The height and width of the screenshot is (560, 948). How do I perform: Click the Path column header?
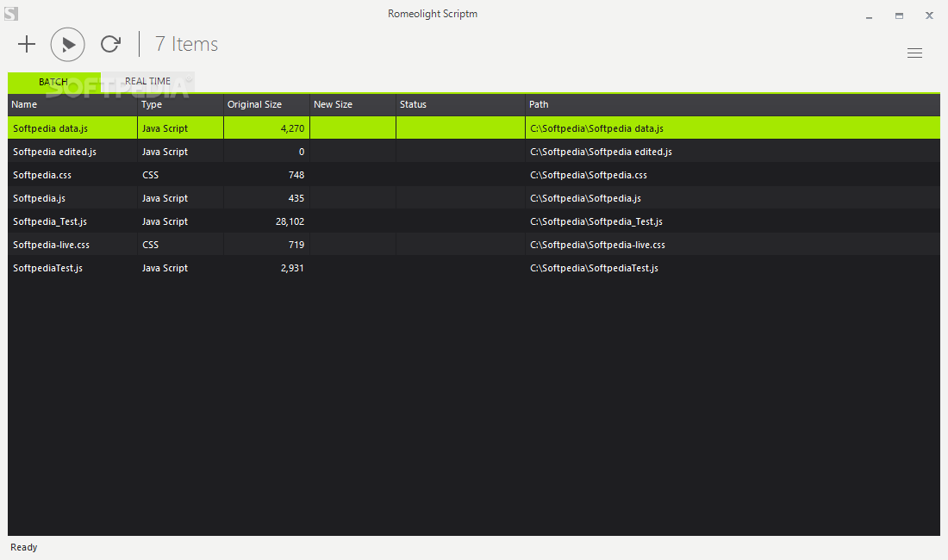coord(733,104)
